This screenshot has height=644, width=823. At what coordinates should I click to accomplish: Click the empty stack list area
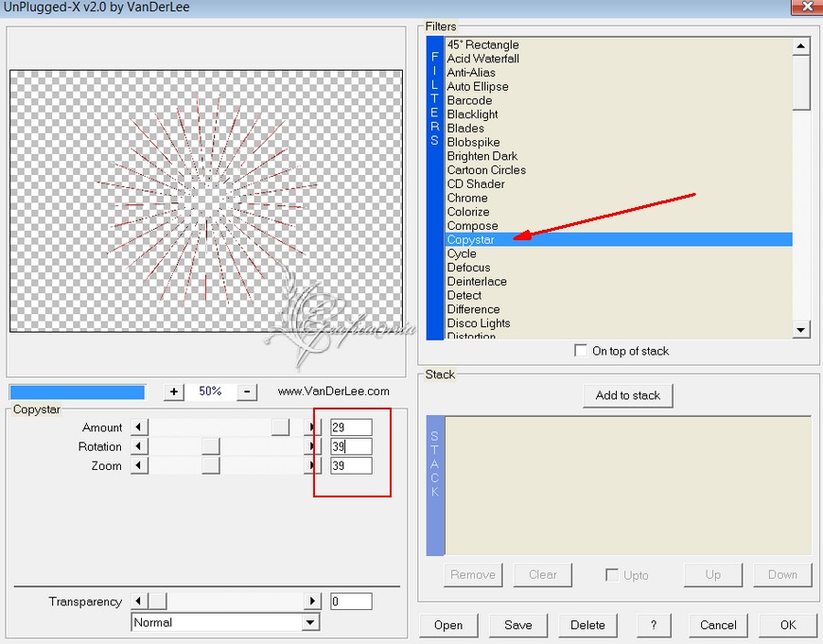[628, 485]
